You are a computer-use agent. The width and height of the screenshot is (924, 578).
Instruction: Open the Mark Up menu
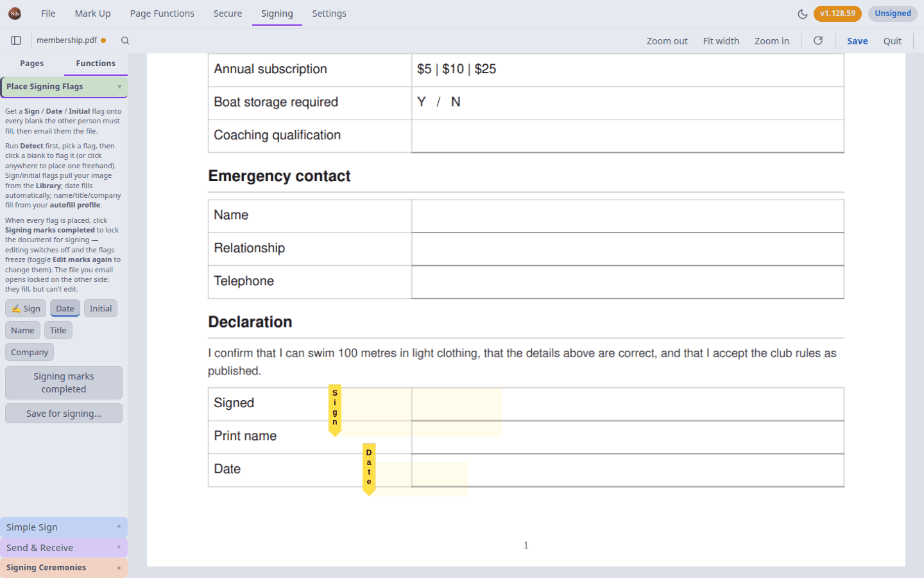92,13
